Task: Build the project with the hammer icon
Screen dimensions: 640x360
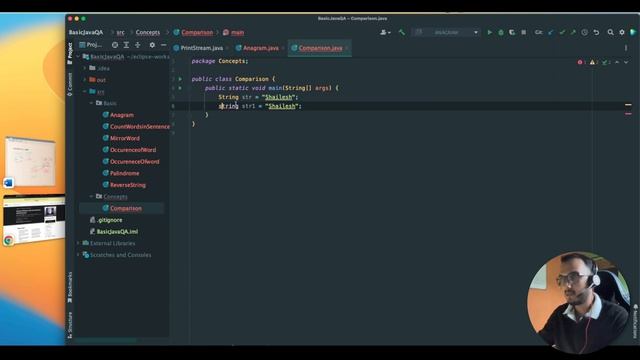Action: (402, 32)
